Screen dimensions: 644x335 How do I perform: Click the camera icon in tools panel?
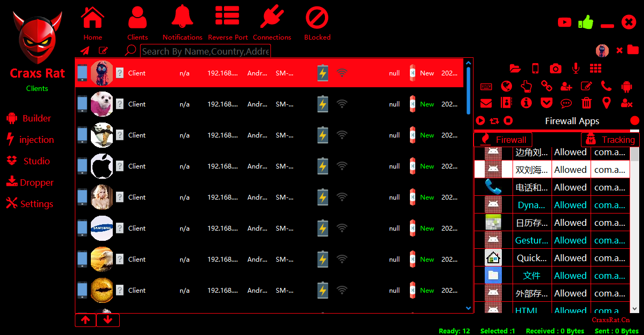(556, 68)
